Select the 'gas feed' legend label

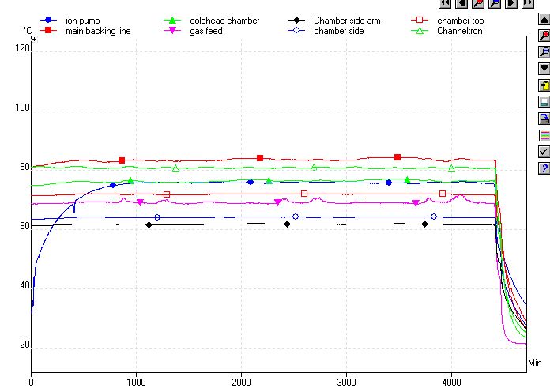pos(206,31)
